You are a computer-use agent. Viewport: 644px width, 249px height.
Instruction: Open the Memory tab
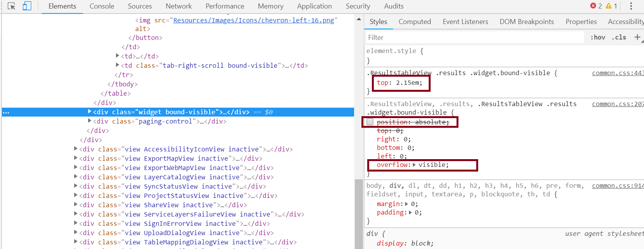pyautogui.click(x=271, y=6)
